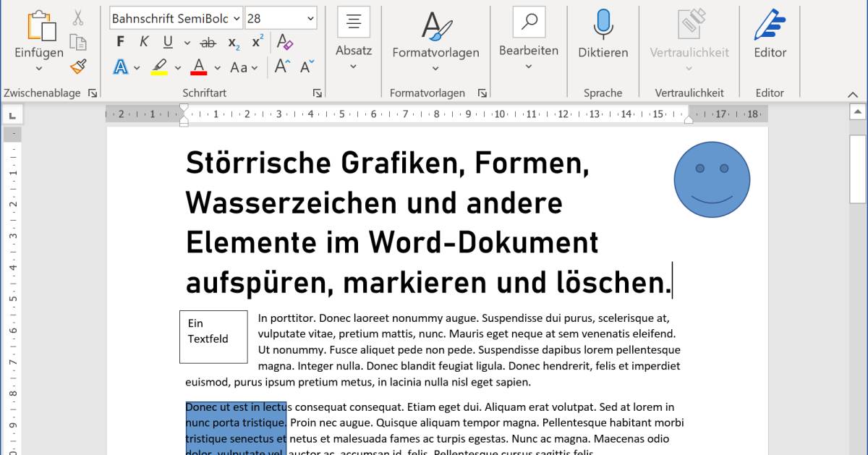Click the 'Sprache' group label

click(603, 93)
